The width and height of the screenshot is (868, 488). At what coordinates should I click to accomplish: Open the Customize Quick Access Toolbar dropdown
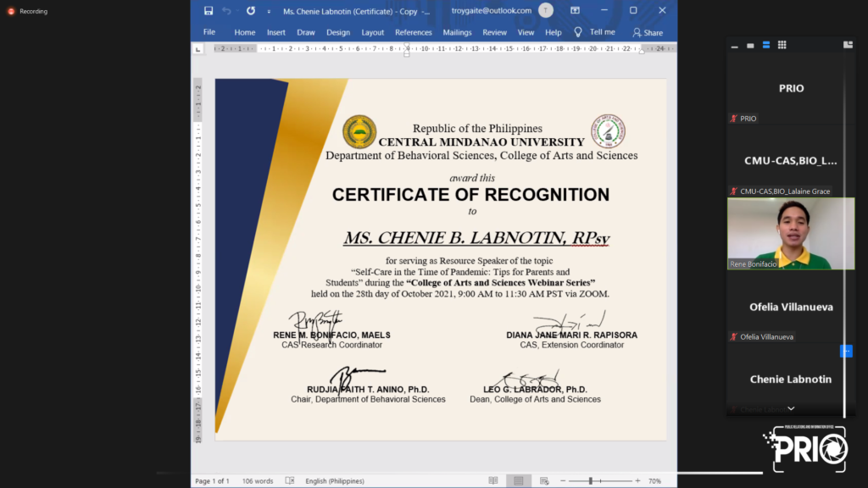pyautogui.click(x=270, y=12)
